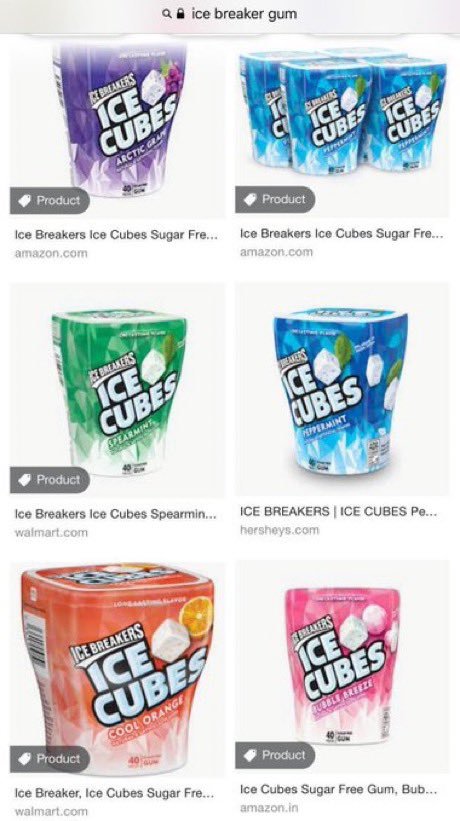The height and width of the screenshot is (821, 460).
Task: Visit the amazon.in source link
Action: pos(269,808)
